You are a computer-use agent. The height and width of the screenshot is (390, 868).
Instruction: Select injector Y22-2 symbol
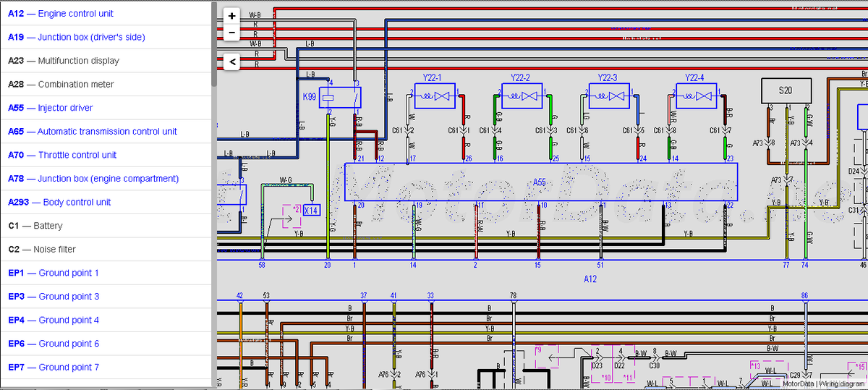(x=522, y=96)
